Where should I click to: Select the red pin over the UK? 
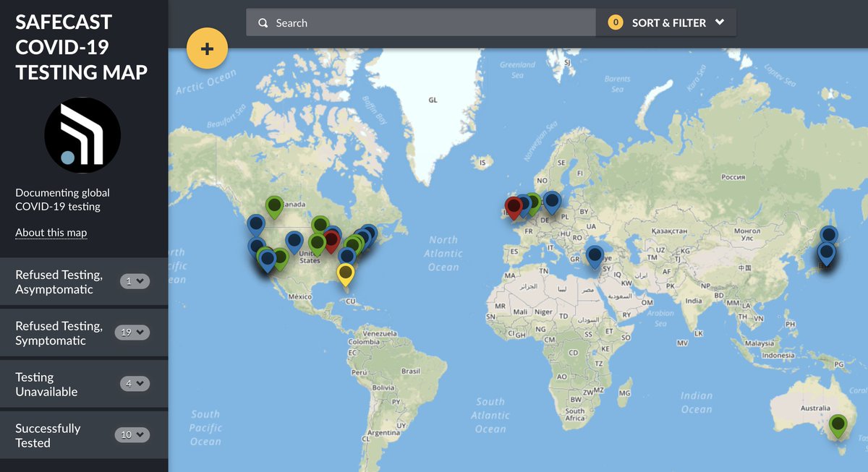pos(514,207)
